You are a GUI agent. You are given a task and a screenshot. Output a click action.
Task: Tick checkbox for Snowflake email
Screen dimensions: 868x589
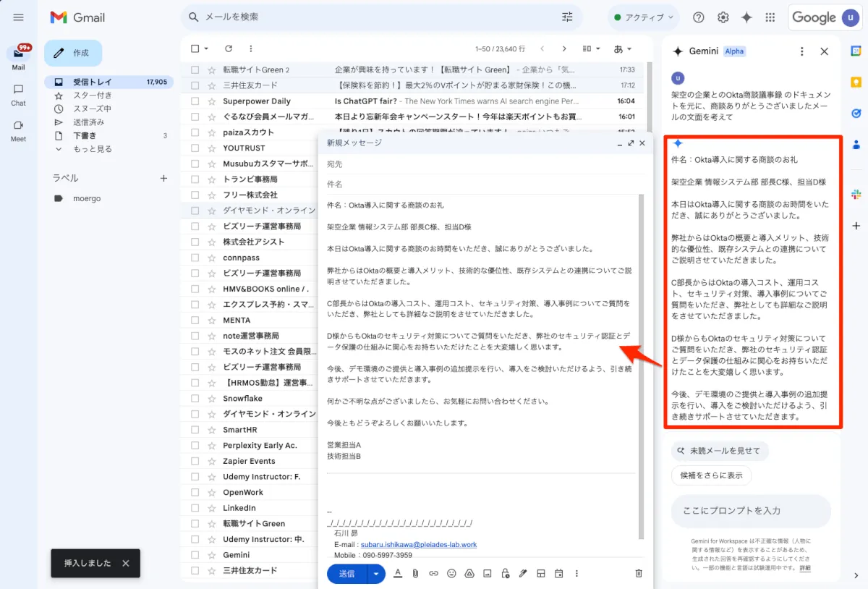tap(195, 399)
